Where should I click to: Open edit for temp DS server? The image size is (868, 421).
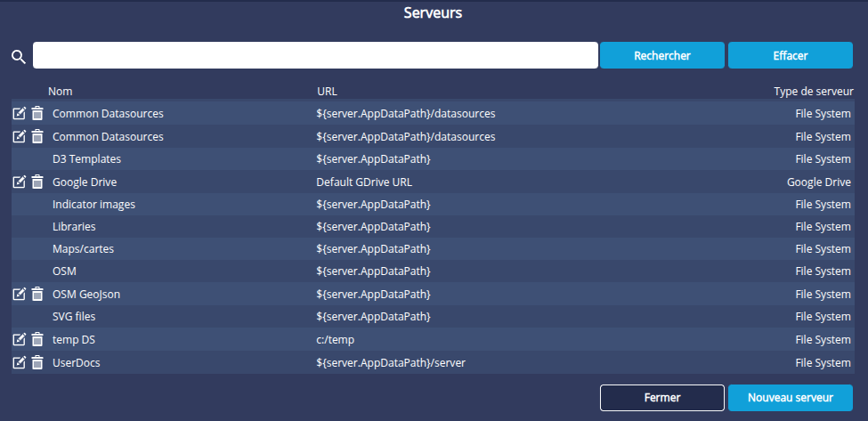(19, 339)
